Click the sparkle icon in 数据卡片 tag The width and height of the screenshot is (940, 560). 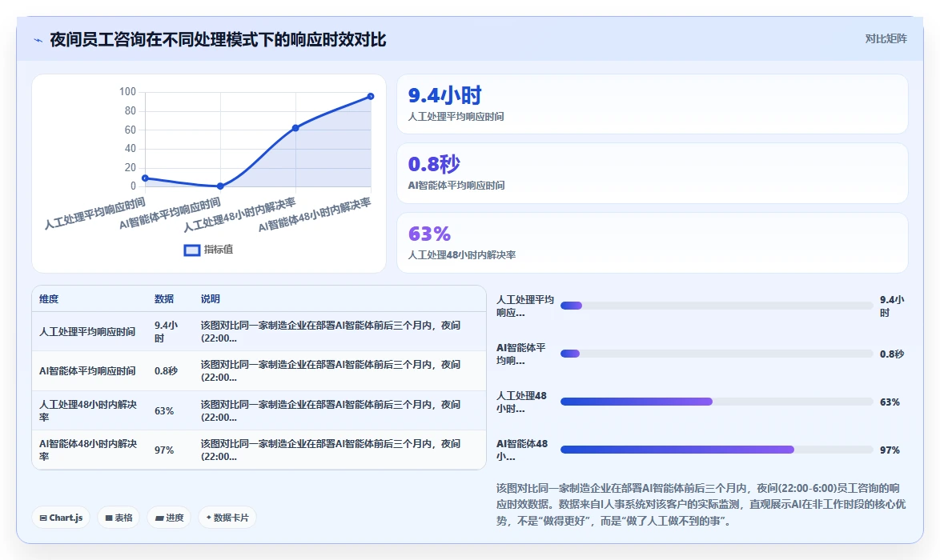[x=209, y=518]
